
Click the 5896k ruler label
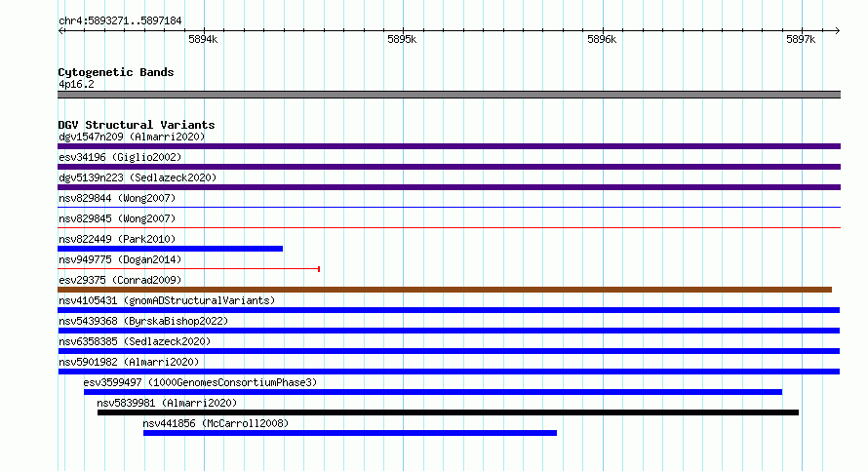[x=602, y=39]
